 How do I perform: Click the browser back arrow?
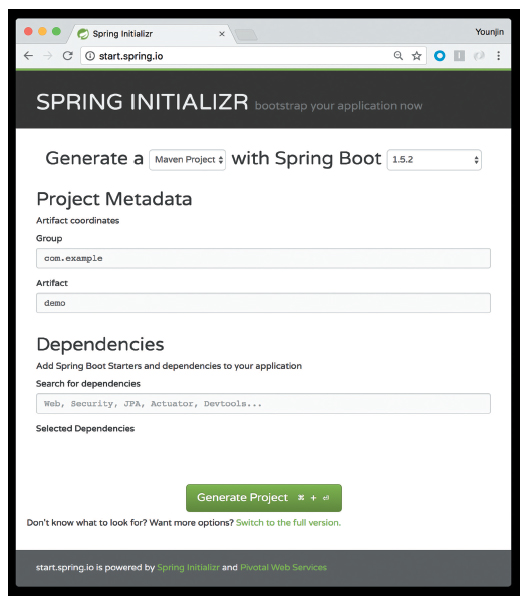pyautogui.click(x=28, y=56)
